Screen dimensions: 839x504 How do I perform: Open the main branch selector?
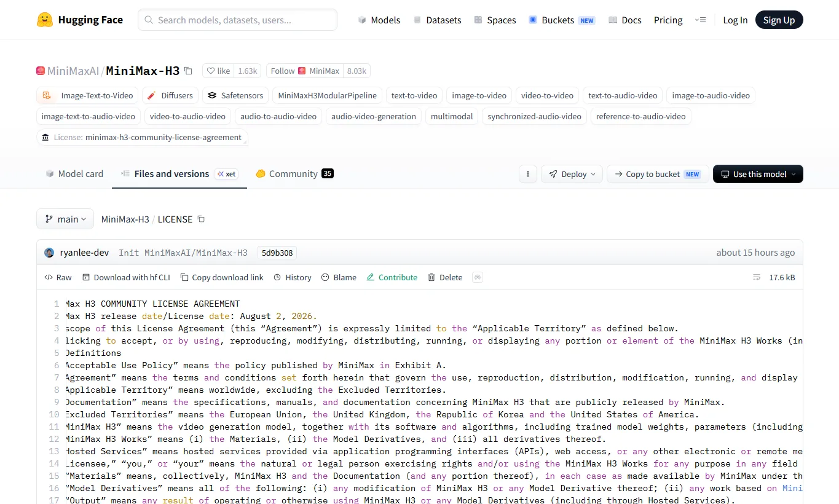[65, 219]
